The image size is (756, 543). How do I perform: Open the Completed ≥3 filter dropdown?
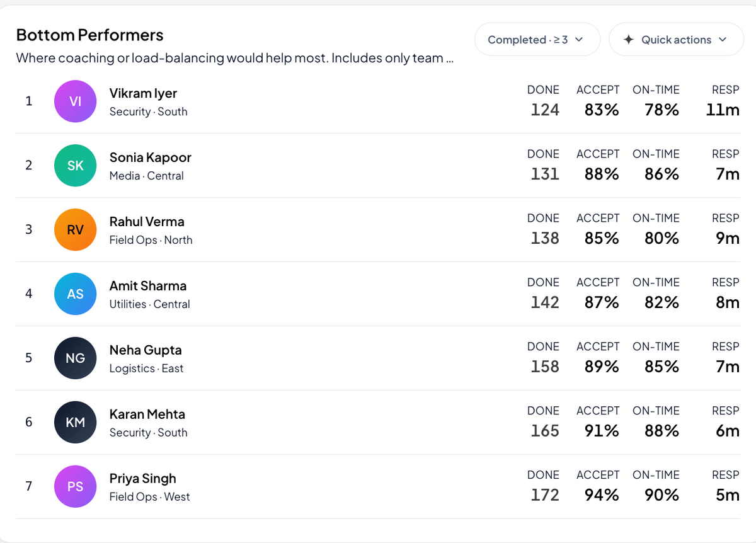[537, 40]
